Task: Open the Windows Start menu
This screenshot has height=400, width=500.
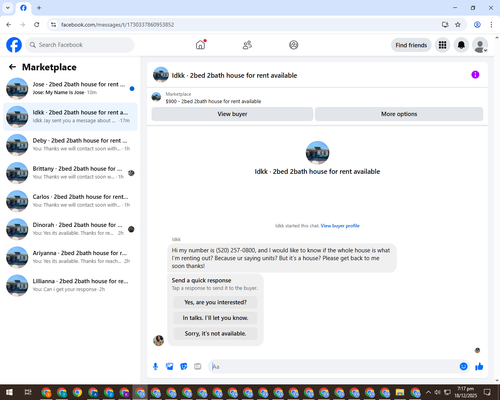Action: click(9, 392)
